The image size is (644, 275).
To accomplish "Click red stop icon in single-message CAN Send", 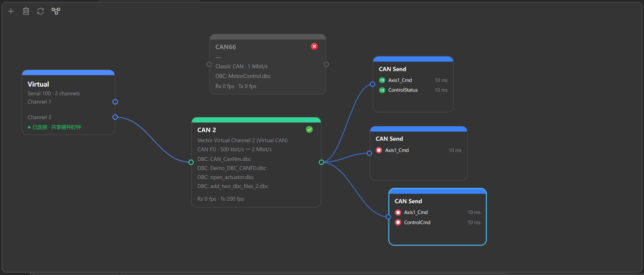I will pyautogui.click(x=379, y=150).
